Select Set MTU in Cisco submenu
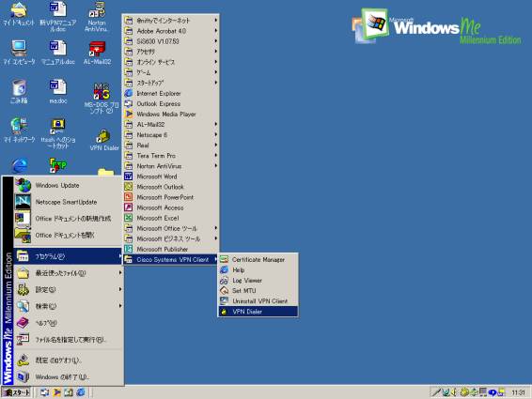The height and width of the screenshot is (399, 532). [258, 291]
